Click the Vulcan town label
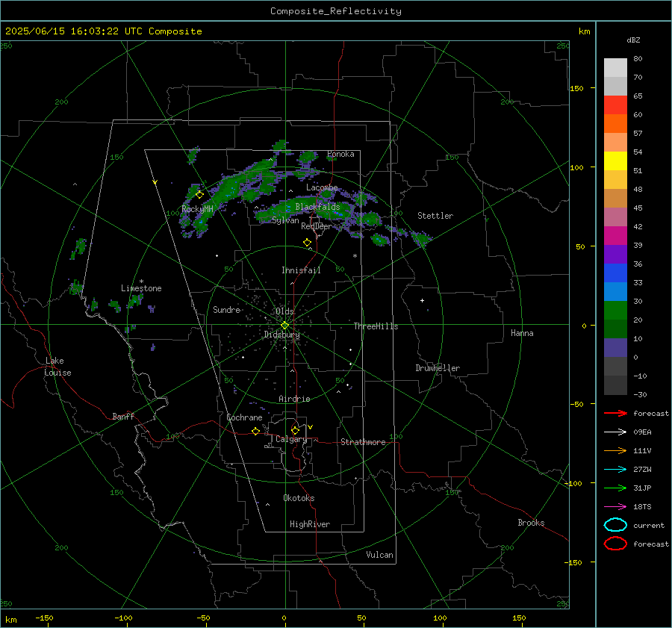The image size is (672, 628). (379, 555)
